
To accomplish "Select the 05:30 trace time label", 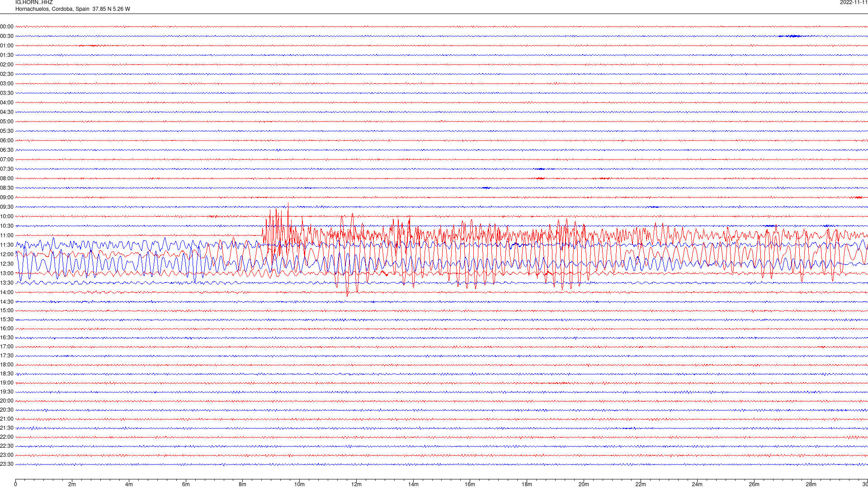I will 7,131.
